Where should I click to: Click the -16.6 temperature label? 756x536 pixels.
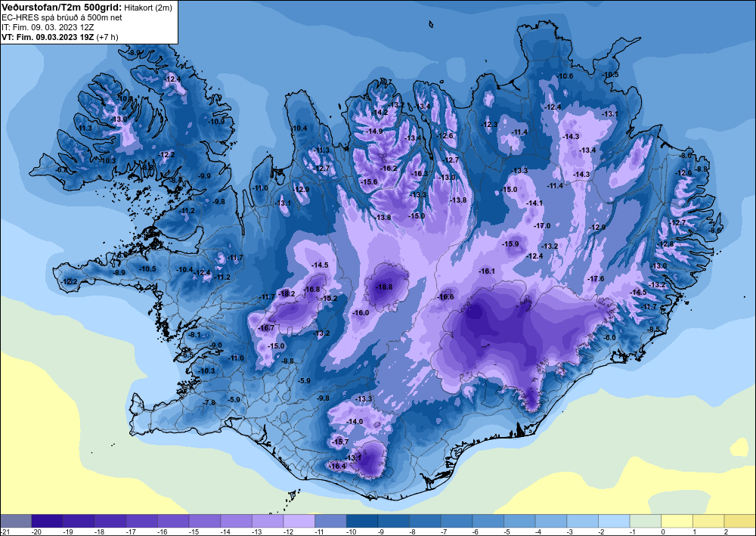pos(445,297)
